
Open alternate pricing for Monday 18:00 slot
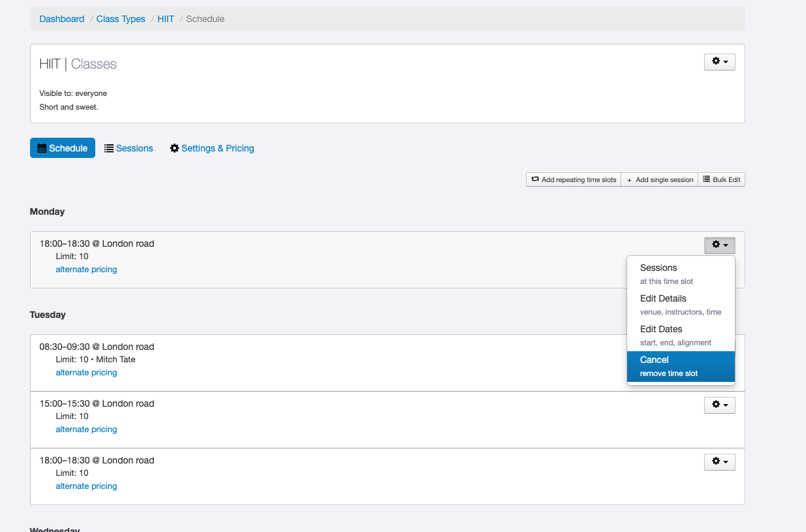(x=86, y=270)
